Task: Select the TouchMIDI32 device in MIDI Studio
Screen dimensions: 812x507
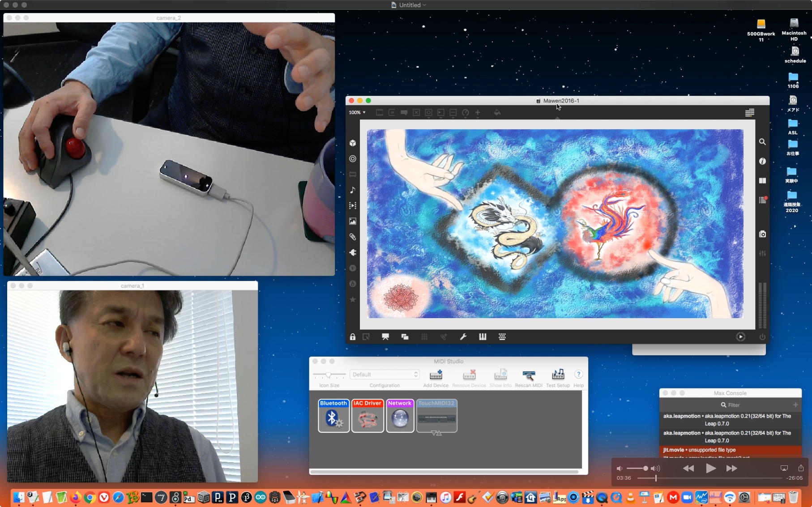Action: click(x=436, y=416)
